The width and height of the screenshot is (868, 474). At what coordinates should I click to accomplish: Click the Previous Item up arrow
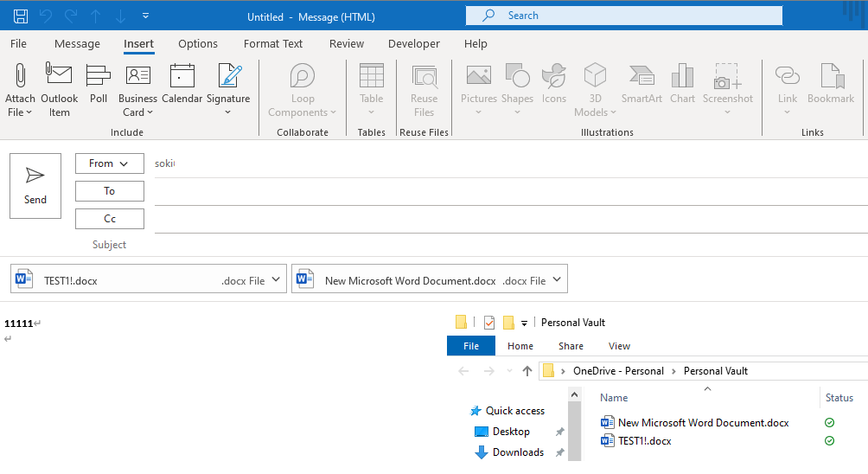[96, 16]
